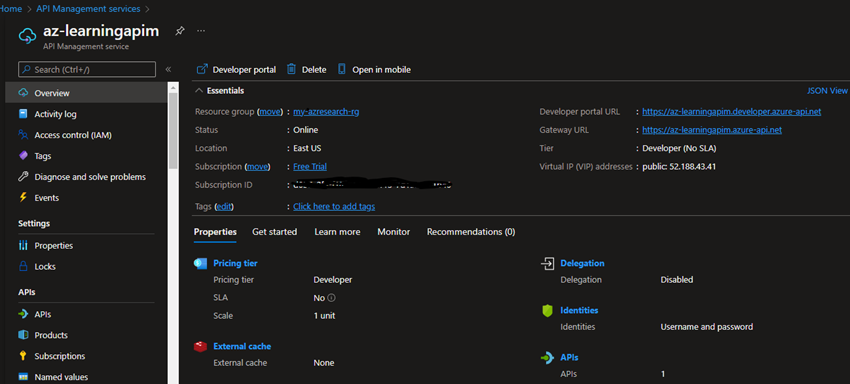Click the Products box icon

click(23, 335)
